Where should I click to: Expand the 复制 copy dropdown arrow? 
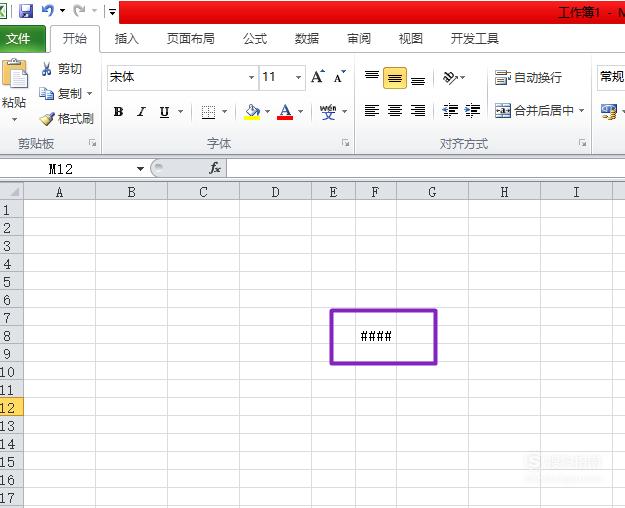coord(89,94)
